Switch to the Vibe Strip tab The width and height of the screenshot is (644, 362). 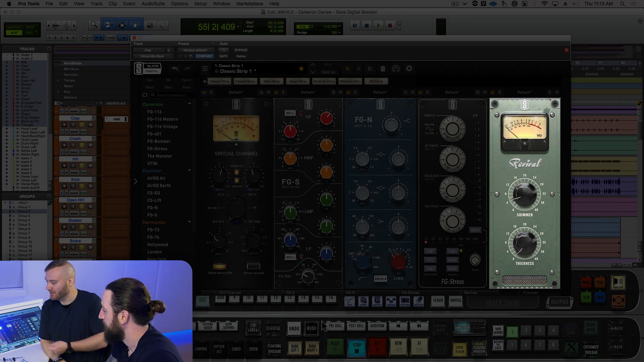tap(271, 81)
